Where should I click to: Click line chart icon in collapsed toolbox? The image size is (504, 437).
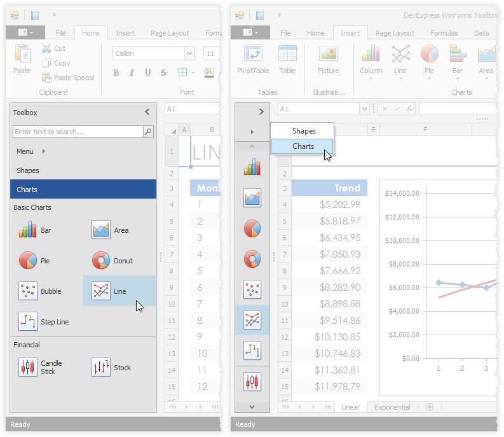[252, 320]
